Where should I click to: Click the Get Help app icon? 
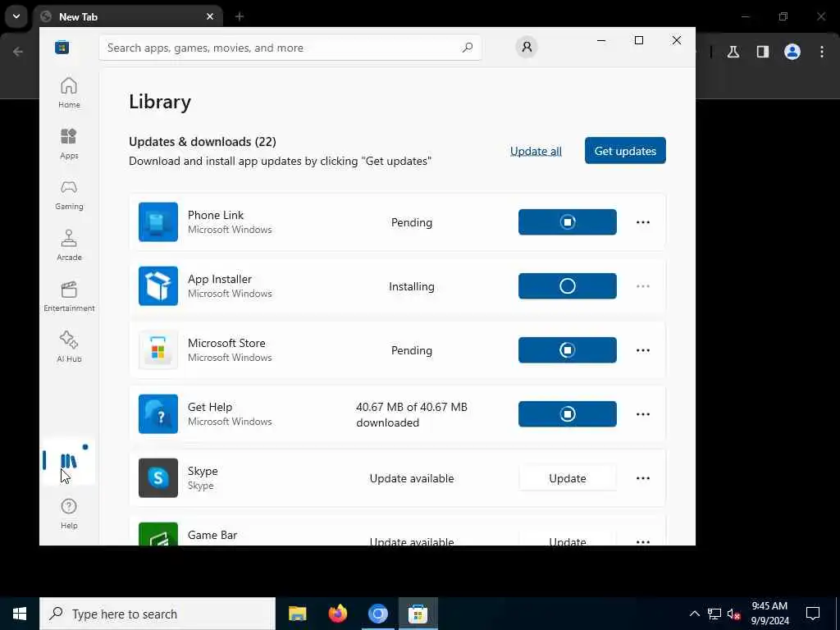pyautogui.click(x=158, y=414)
